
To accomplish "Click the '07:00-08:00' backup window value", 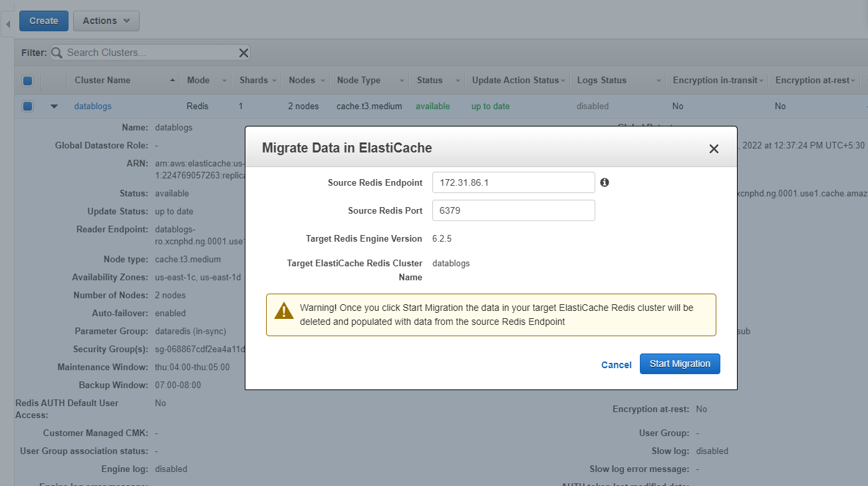I will point(178,385).
